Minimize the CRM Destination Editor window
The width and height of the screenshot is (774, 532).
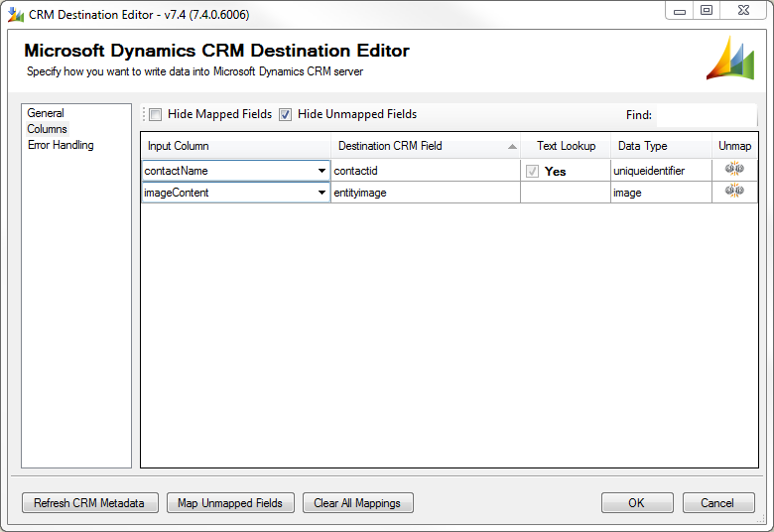coord(680,10)
